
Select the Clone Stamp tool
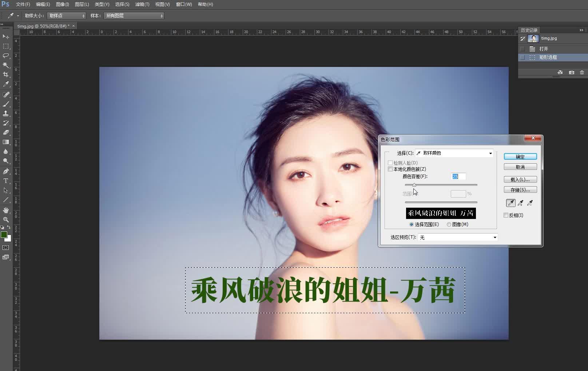(5, 113)
